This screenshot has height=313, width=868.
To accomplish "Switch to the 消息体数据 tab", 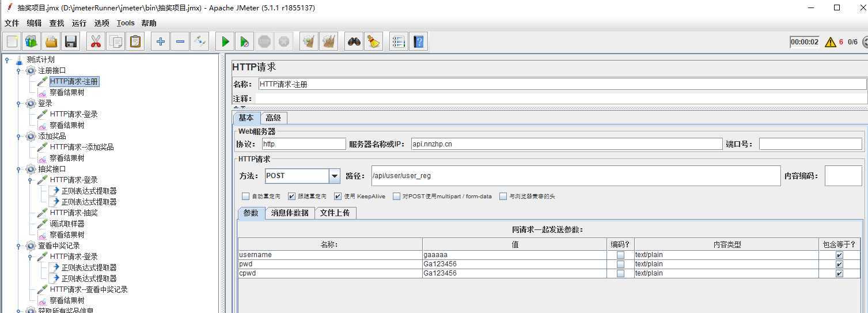I will [290, 213].
